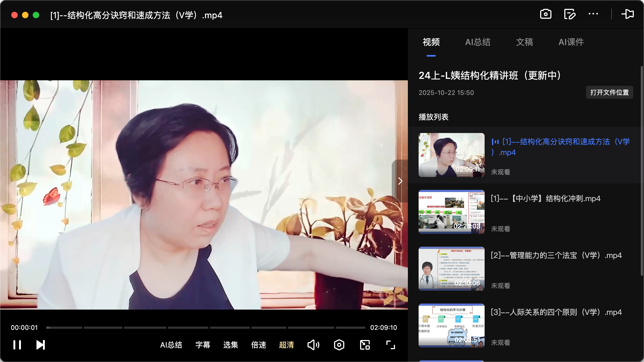Collapse the side panel with the chevron
Viewport: 644px width, 362px height.
[x=400, y=181]
